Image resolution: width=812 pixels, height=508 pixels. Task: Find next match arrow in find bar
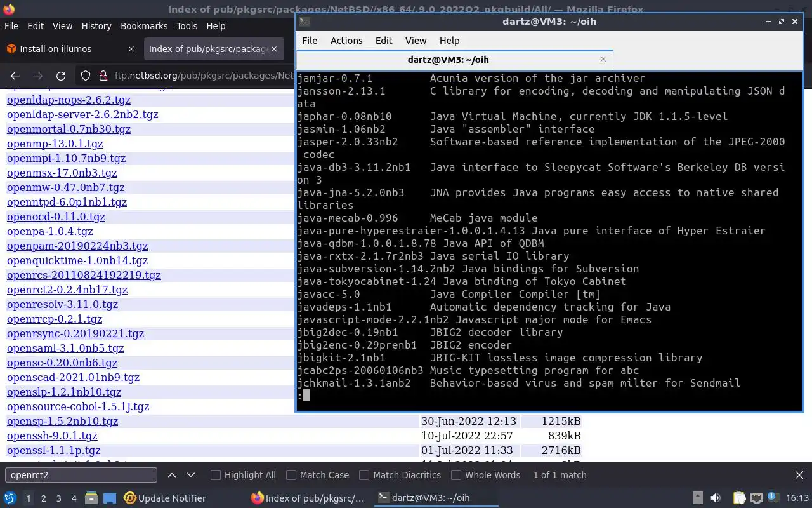click(x=191, y=475)
